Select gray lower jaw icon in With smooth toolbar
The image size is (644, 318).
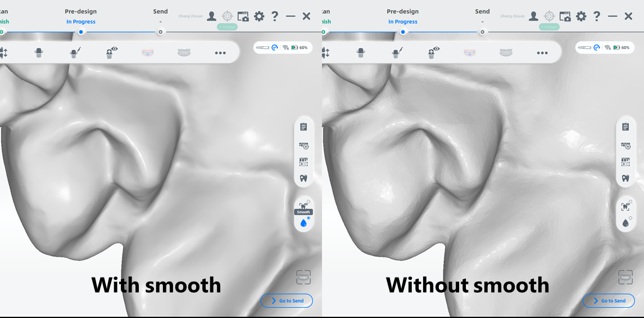184,53
